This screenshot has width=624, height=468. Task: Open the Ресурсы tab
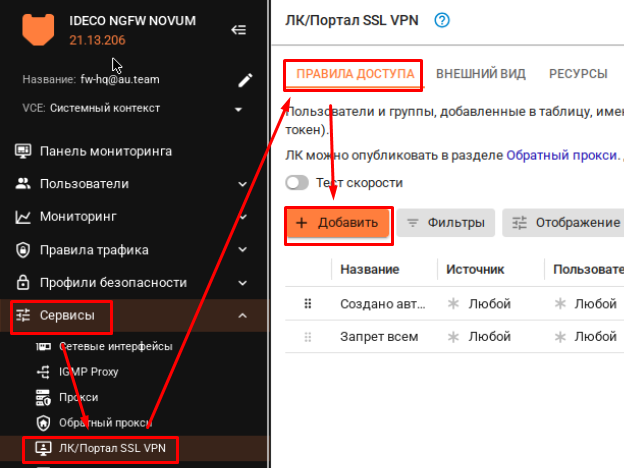(577, 74)
